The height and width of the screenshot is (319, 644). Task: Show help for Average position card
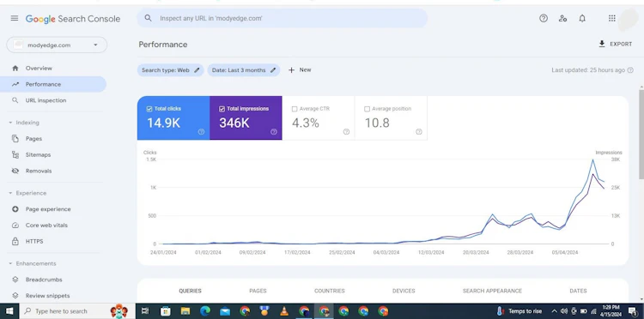click(x=418, y=131)
